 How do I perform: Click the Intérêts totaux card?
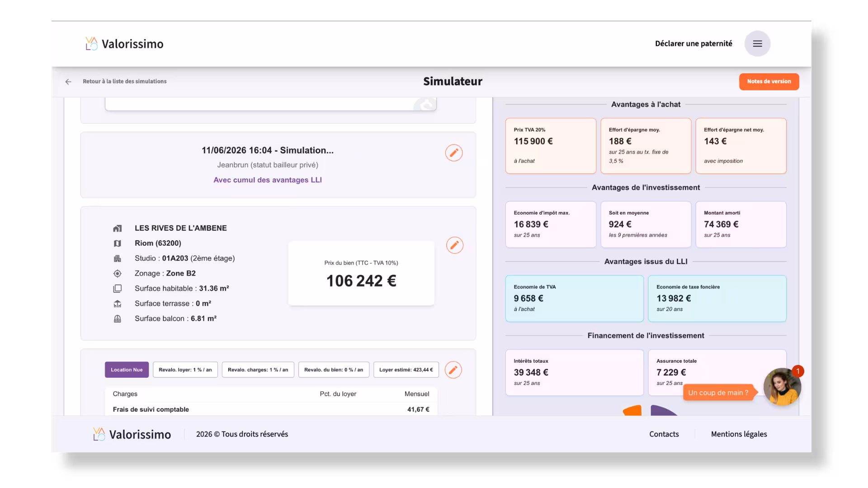click(x=575, y=373)
